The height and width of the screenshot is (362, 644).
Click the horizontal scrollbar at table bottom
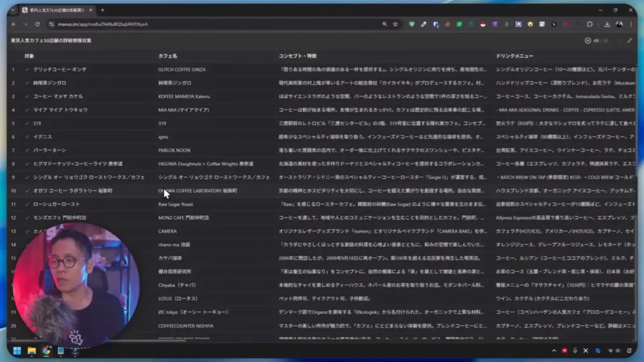click(x=99, y=340)
